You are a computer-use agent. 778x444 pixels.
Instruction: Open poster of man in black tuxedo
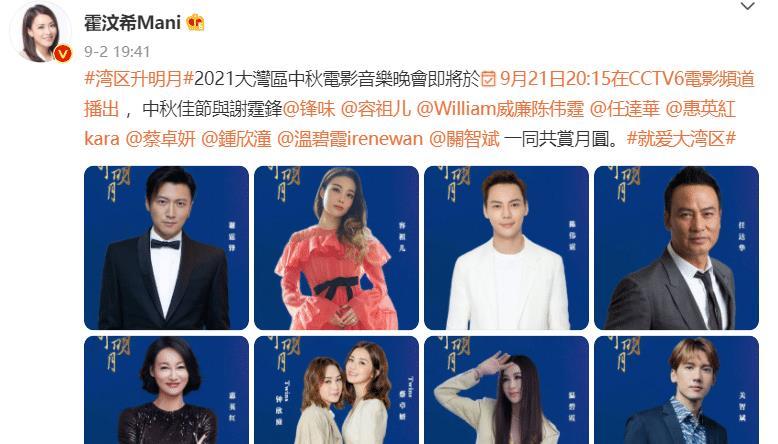(166, 248)
